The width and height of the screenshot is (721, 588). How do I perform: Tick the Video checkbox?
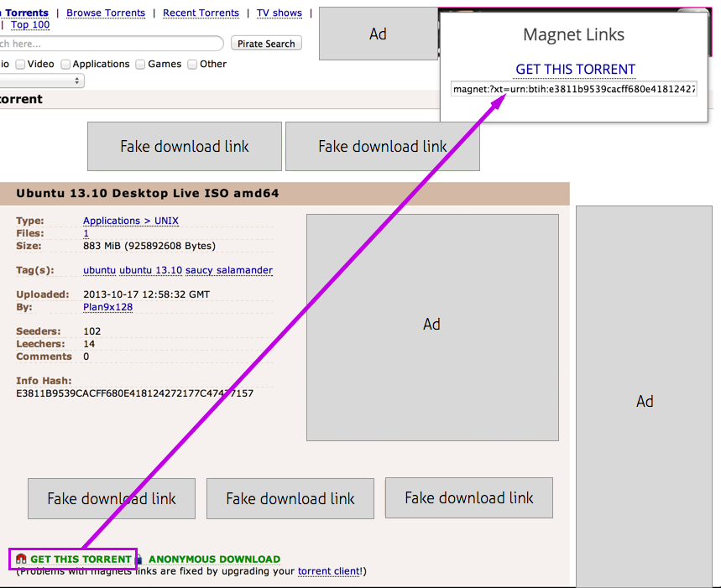(20, 65)
